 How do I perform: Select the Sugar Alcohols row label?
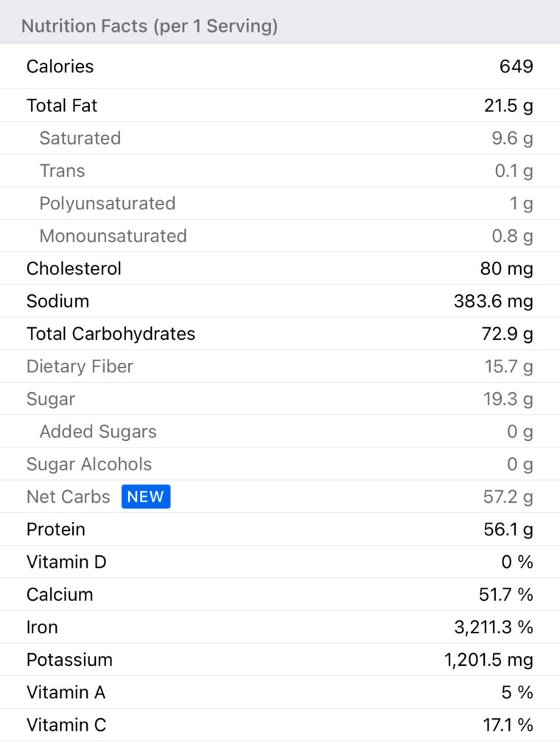click(89, 464)
